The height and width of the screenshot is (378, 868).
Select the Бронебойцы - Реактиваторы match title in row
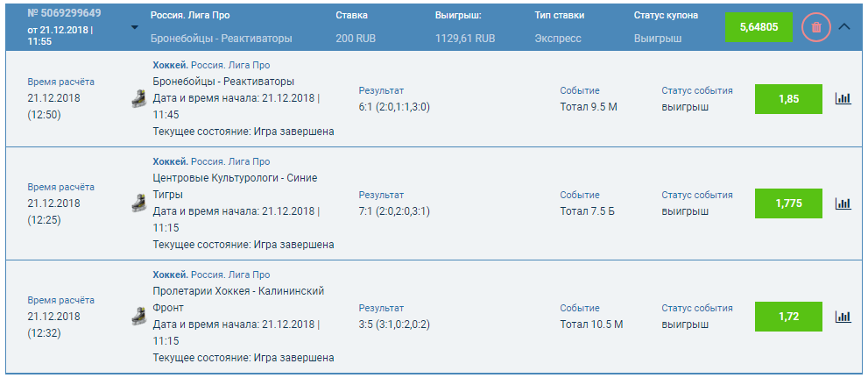click(x=223, y=82)
